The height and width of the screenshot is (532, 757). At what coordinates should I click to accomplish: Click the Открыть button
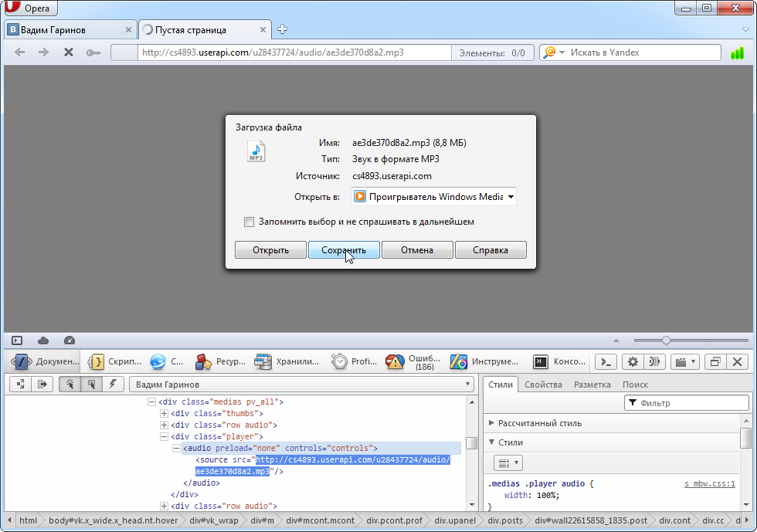tap(270, 250)
